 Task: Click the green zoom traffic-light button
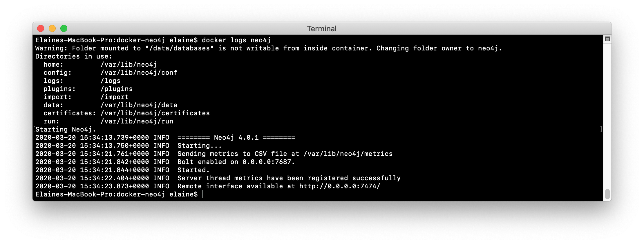(64, 28)
